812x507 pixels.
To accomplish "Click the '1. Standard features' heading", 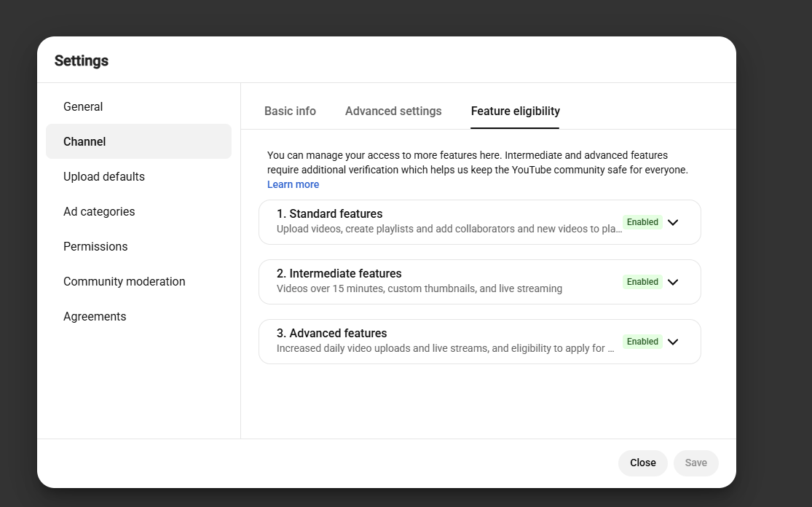I will 329,214.
